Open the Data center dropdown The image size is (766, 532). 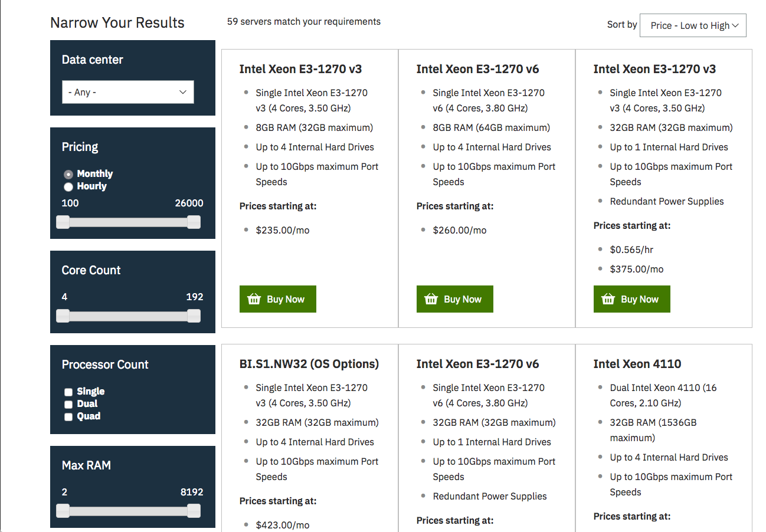[127, 93]
